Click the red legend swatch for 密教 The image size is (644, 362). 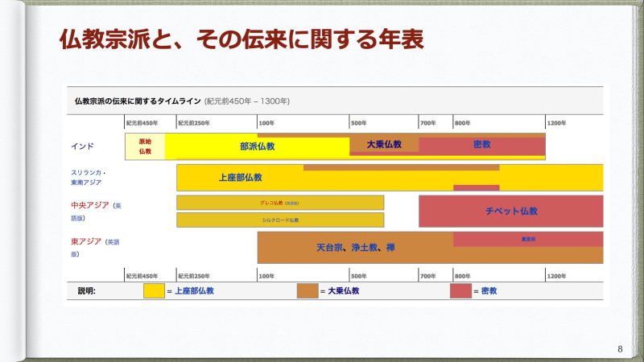(x=460, y=291)
